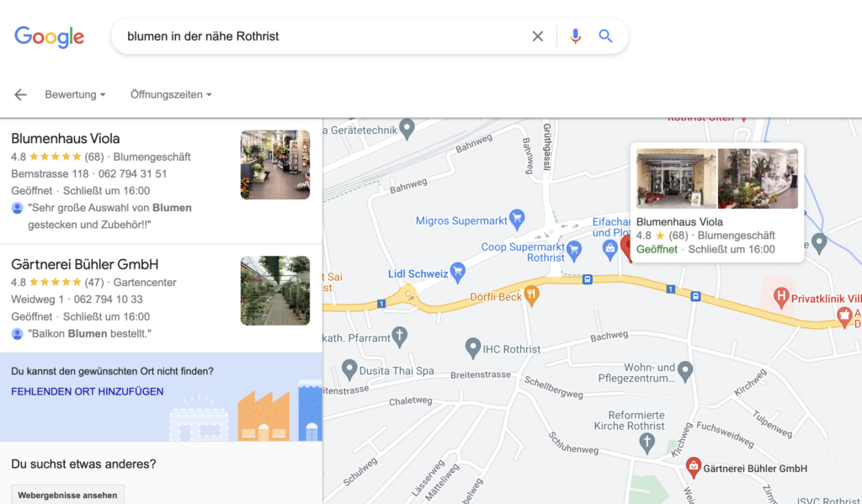This screenshot has height=504, width=862.
Task: View the Gärtnerei Bühler greenhouse thumbnail
Action: pos(275,290)
